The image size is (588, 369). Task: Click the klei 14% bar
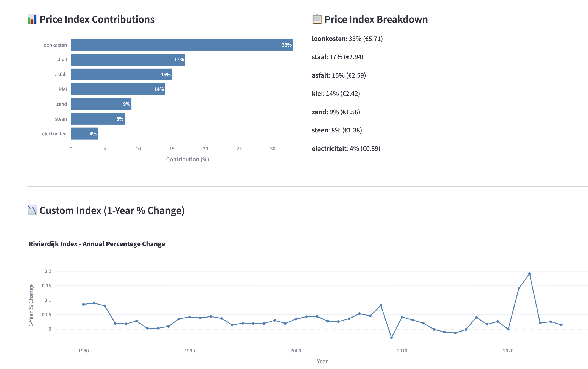pos(118,89)
